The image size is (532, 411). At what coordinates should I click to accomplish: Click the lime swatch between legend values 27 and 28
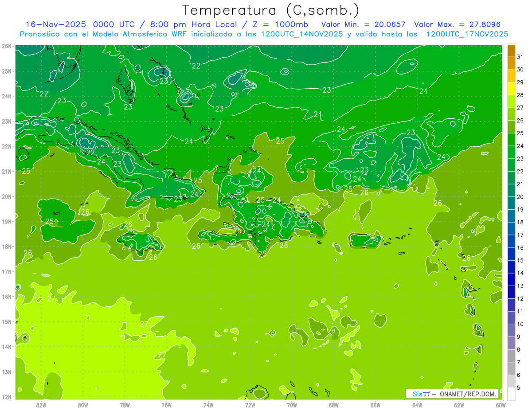[x=511, y=102]
